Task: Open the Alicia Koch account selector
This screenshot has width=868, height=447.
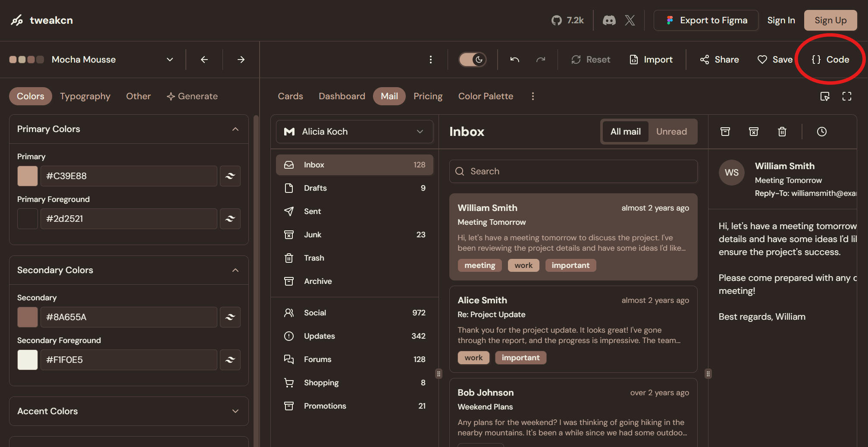Action: [354, 132]
